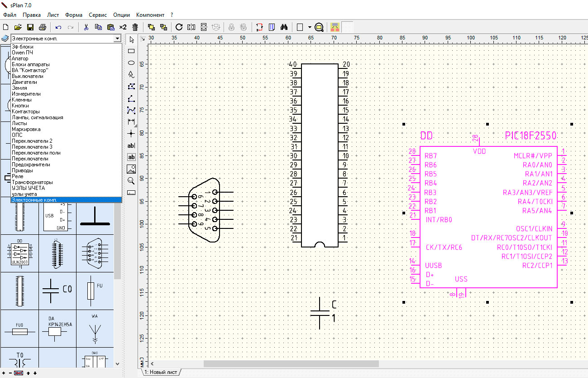Open the Опции menu
This screenshot has height=378, width=588.
point(121,15)
